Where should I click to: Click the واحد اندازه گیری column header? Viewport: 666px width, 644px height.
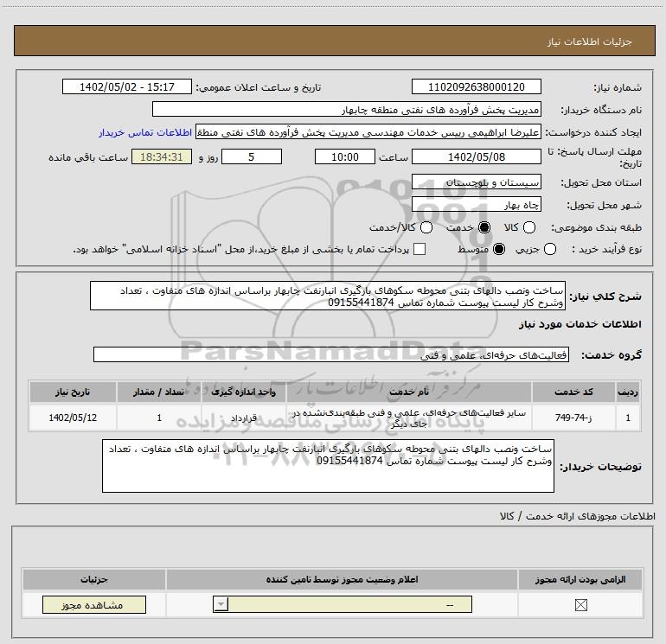point(243,392)
